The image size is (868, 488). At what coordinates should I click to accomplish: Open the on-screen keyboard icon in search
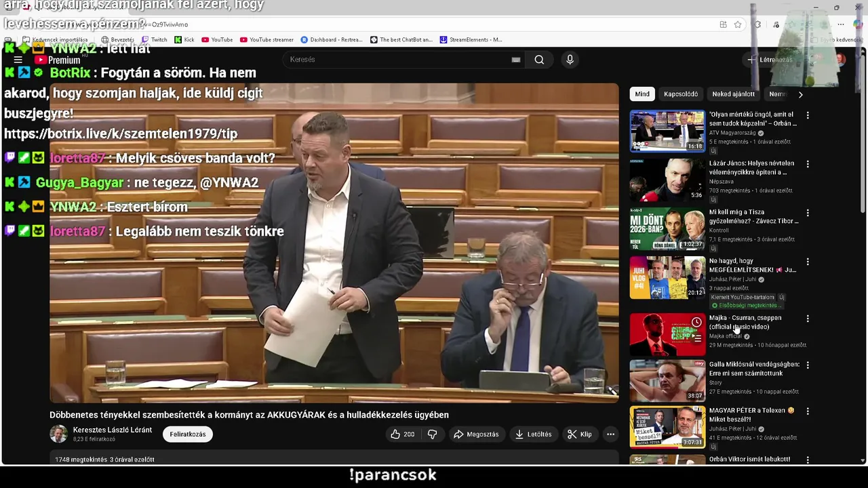click(516, 60)
